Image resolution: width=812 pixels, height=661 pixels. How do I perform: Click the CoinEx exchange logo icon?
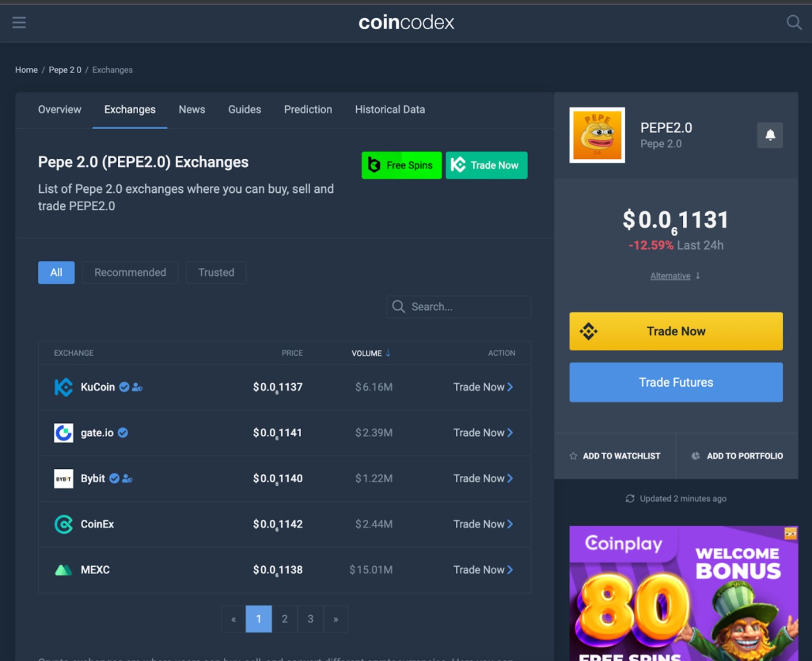pos(63,524)
